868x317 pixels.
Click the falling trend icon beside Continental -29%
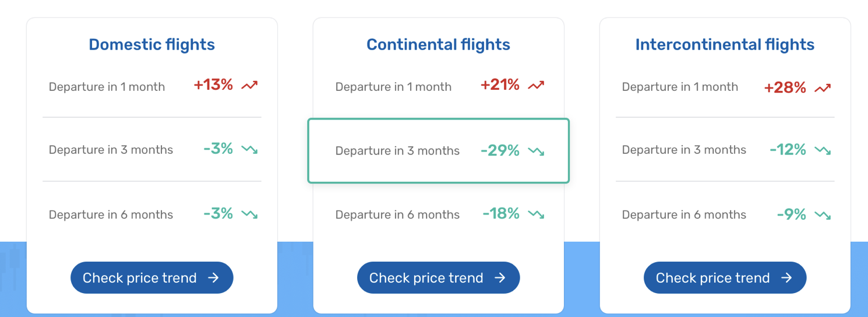[536, 151]
